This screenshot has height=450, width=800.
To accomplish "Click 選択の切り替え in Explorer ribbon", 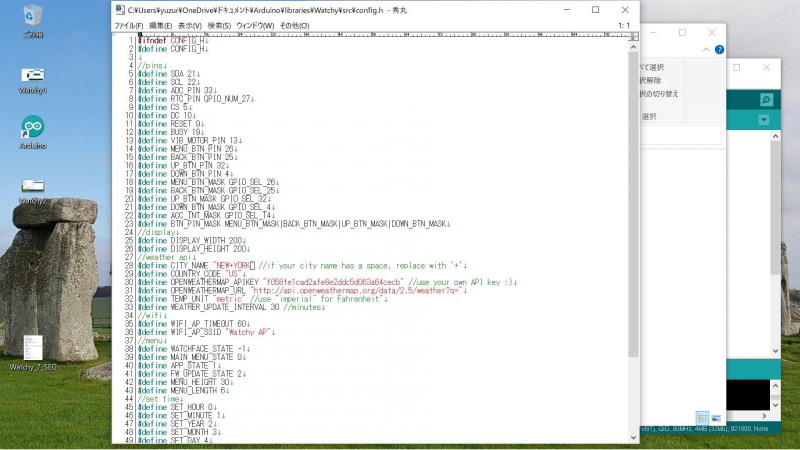I will [x=659, y=94].
